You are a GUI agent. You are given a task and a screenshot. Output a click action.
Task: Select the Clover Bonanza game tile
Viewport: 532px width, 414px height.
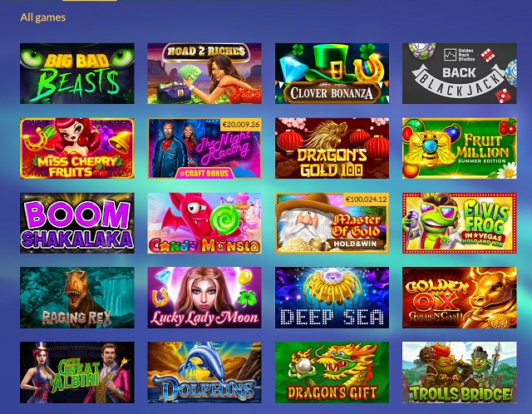coord(332,73)
